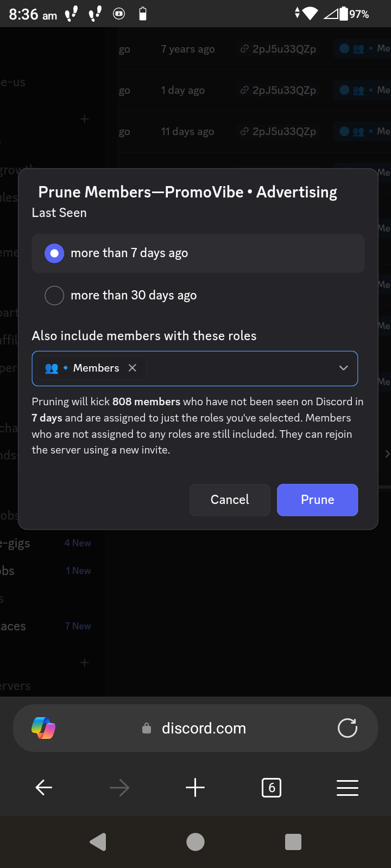
Task: Click the discord.com address bar
Action: [204, 728]
